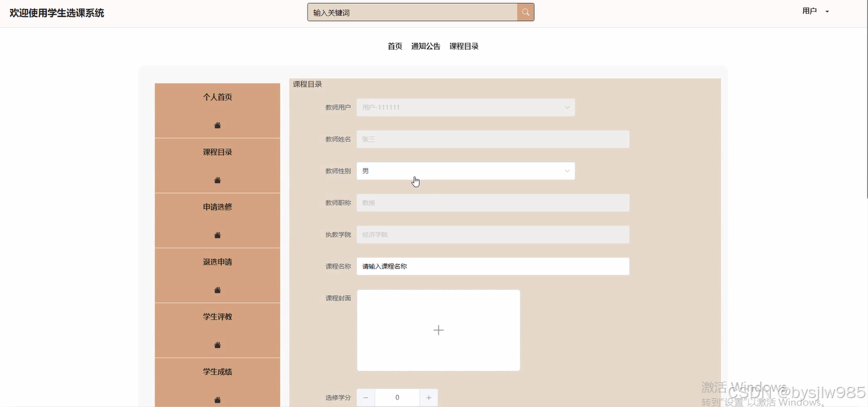868x407 pixels.
Task: Click the search magnifier icon
Action: point(526,11)
